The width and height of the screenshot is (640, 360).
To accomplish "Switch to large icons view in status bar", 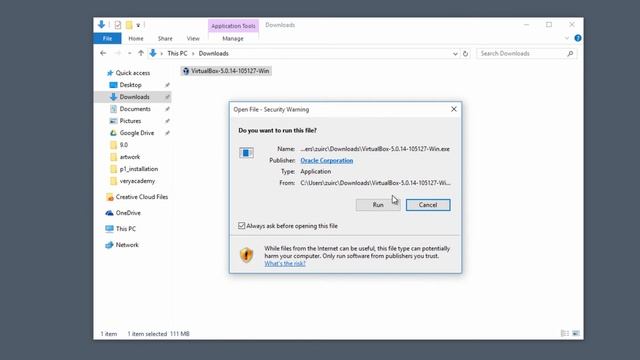I will (x=576, y=333).
